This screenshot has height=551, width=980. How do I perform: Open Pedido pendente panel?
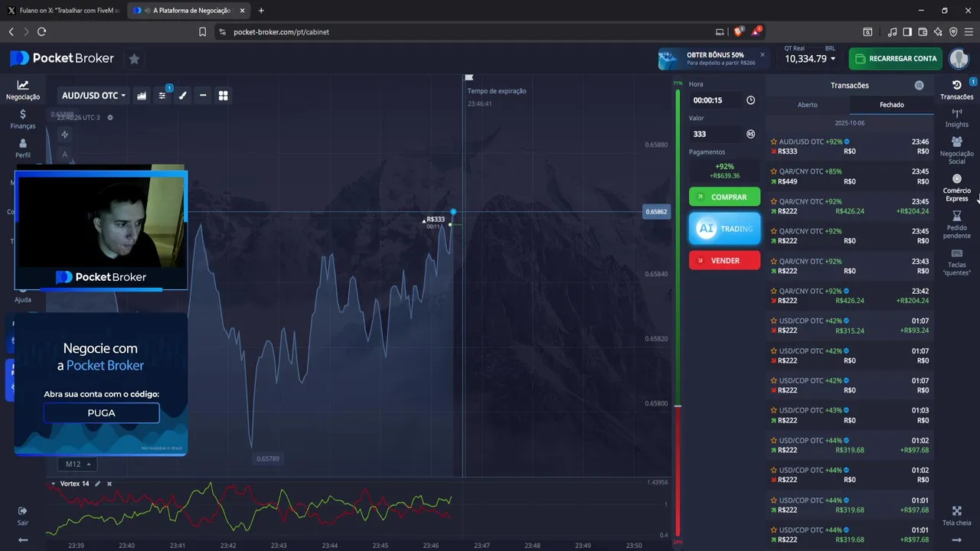[957, 225]
